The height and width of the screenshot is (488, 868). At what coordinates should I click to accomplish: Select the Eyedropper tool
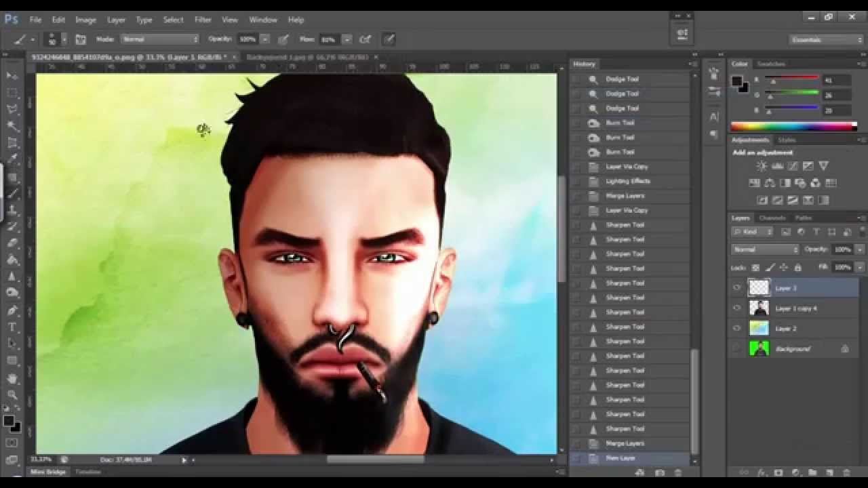pyautogui.click(x=12, y=159)
